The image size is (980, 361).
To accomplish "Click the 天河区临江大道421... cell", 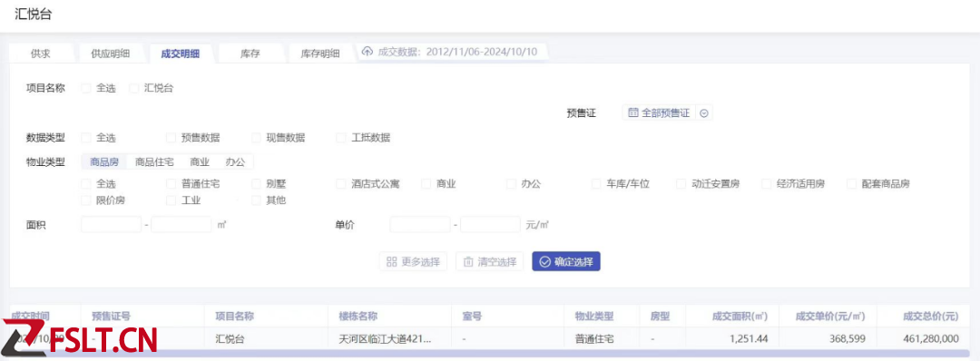I will (385, 339).
